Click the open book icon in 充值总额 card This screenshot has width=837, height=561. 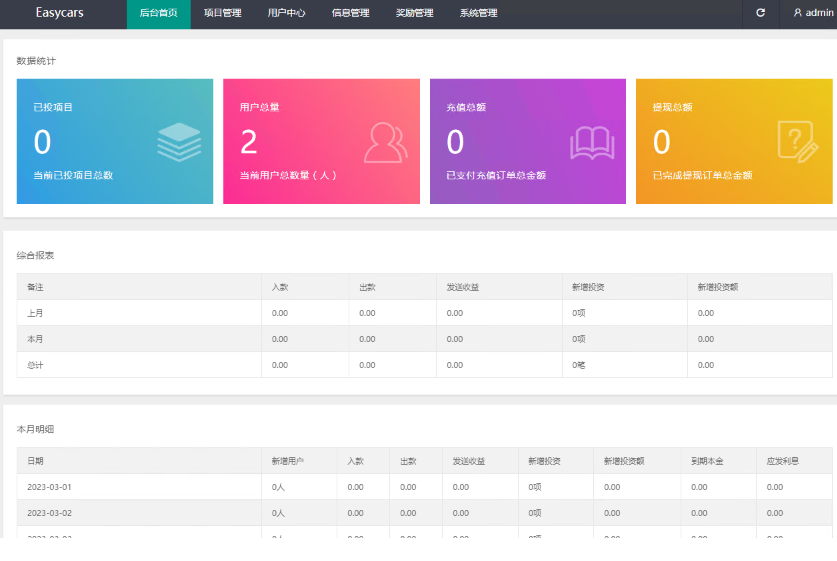click(x=592, y=143)
